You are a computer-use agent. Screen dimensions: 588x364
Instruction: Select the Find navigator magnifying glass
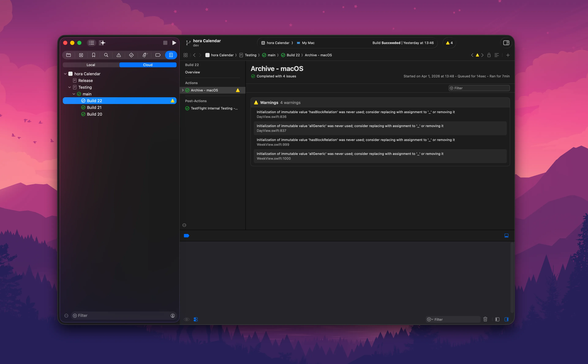[x=106, y=55]
